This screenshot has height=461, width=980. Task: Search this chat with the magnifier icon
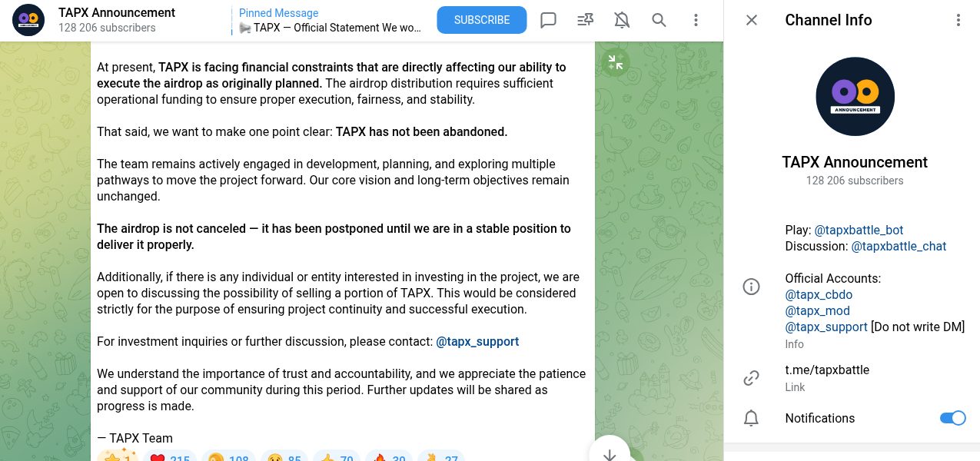pyautogui.click(x=659, y=20)
